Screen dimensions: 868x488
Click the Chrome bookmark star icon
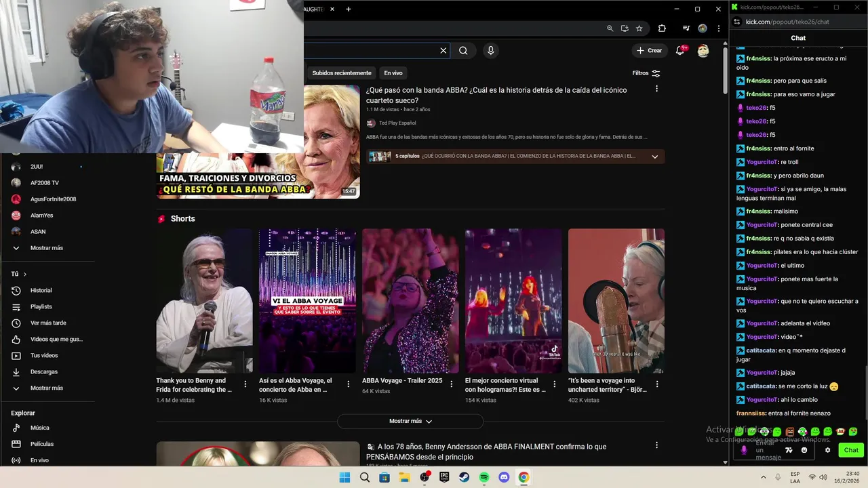639,28
